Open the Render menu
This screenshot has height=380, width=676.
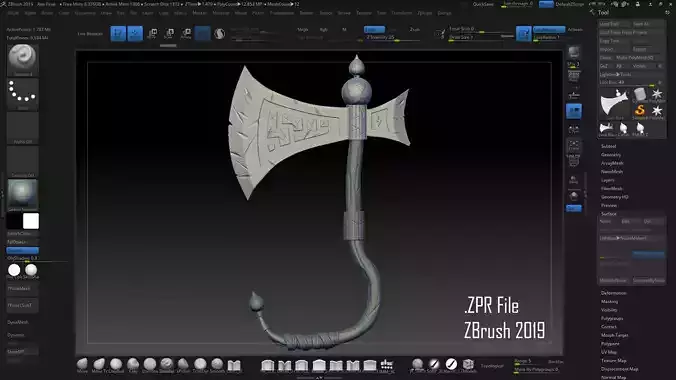point(306,13)
